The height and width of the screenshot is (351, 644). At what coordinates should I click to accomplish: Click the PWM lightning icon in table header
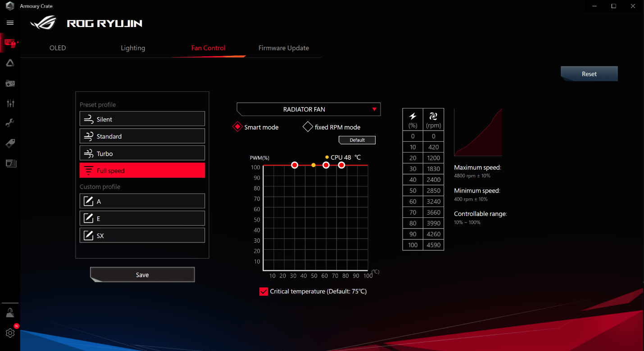(413, 116)
